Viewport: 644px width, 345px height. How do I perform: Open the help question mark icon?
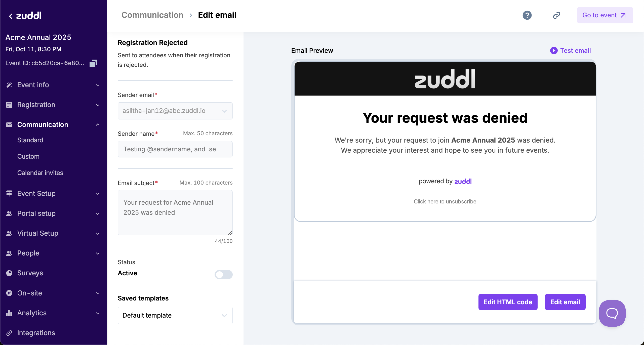pyautogui.click(x=527, y=15)
